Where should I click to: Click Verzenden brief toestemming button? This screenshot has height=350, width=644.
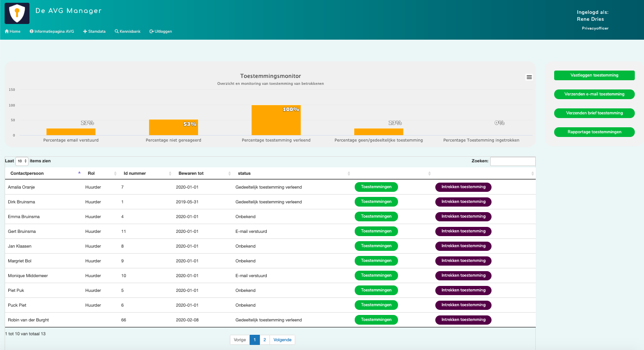tap(594, 113)
